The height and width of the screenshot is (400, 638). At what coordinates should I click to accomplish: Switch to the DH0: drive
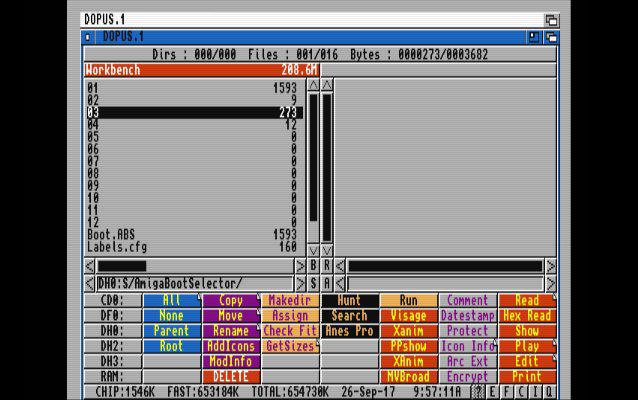click(113, 331)
